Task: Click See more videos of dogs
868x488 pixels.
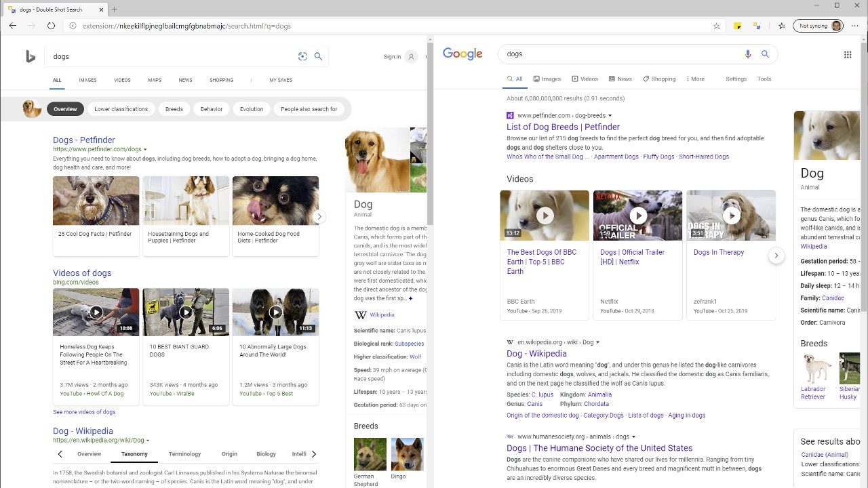Action: click(x=84, y=412)
